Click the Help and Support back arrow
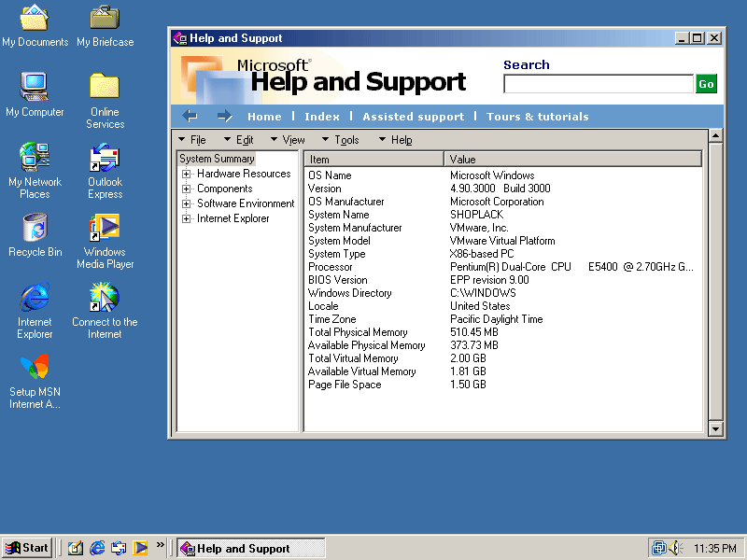 point(190,116)
